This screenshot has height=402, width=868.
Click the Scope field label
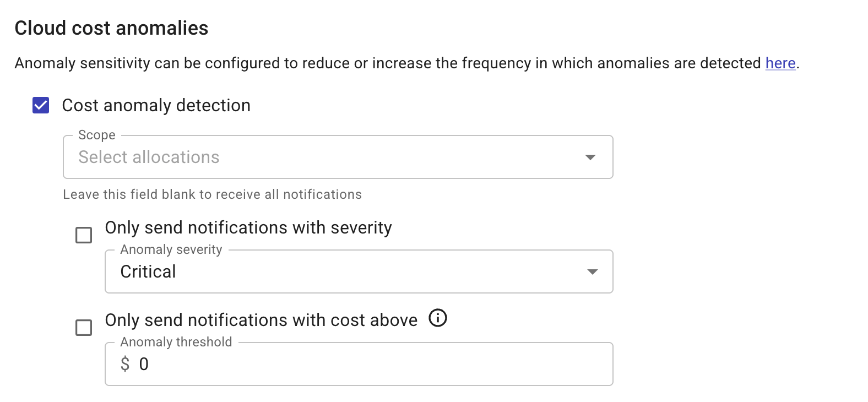pos(96,134)
